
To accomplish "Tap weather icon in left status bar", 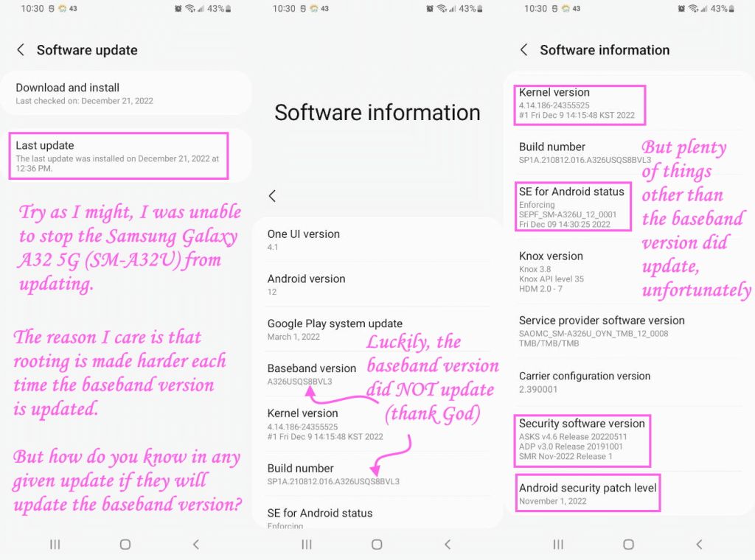I will coord(62,9).
